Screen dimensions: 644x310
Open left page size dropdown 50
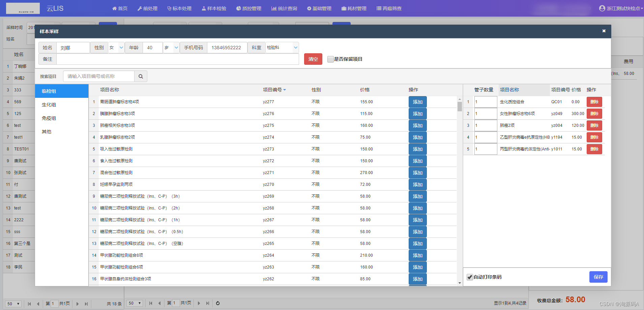click(14, 304)
